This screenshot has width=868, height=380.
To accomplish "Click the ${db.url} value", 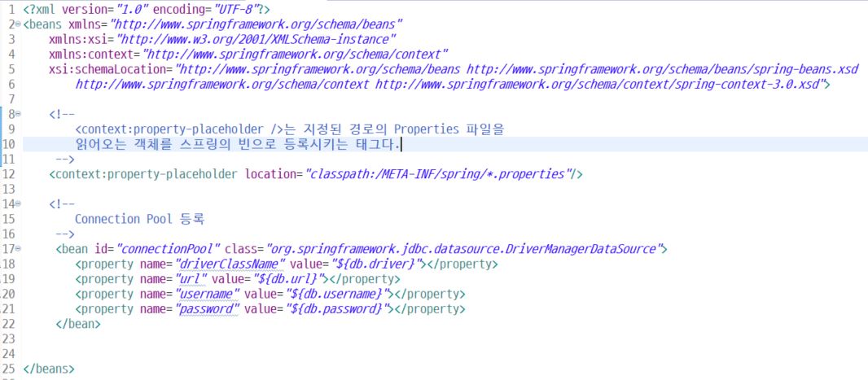I will (291, 279).
